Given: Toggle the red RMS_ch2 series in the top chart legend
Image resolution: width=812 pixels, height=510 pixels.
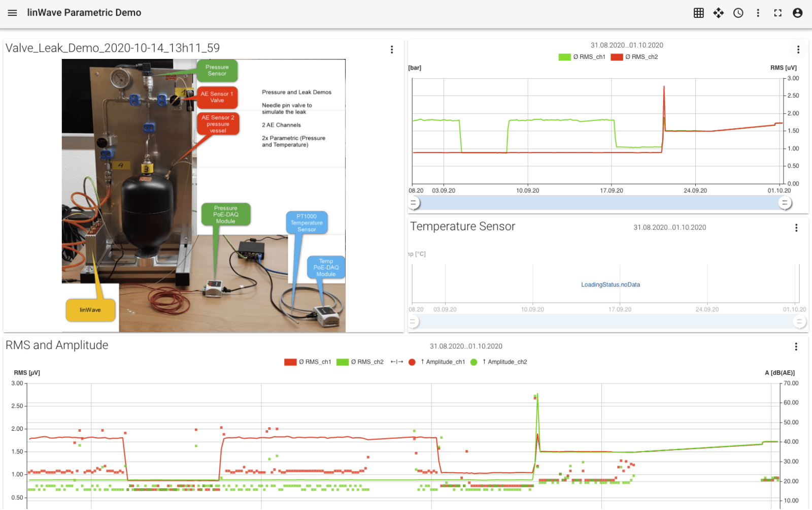Looking at the screenshot, I should (634, 57).
